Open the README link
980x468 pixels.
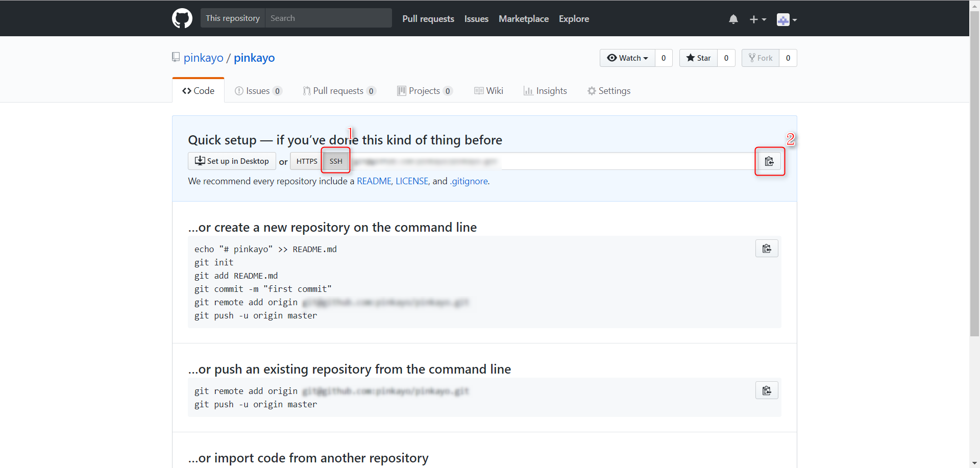pos(374,181)
